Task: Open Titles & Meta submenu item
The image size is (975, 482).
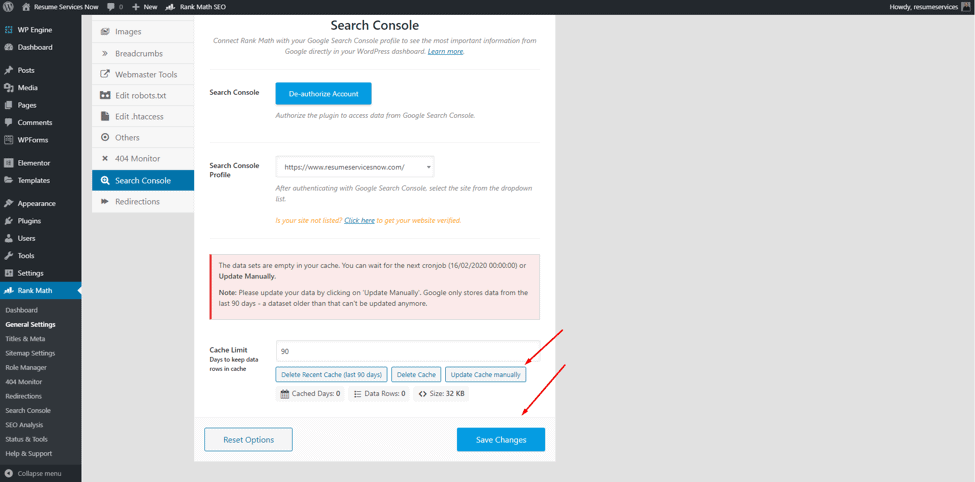Action: coord(25,339)
